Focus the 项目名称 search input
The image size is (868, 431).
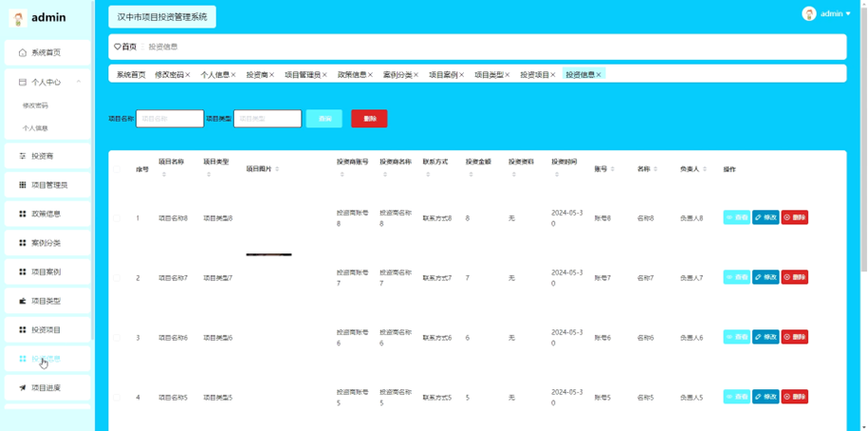point(170,119)
